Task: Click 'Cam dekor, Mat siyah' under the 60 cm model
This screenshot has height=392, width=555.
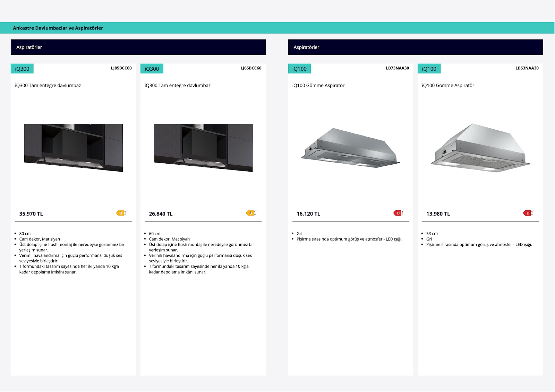Action: (169, 239)
